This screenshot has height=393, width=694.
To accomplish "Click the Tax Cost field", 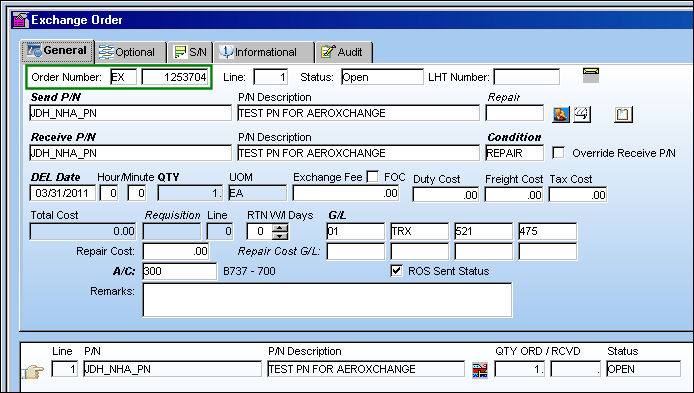I will (x=578, y=195).
